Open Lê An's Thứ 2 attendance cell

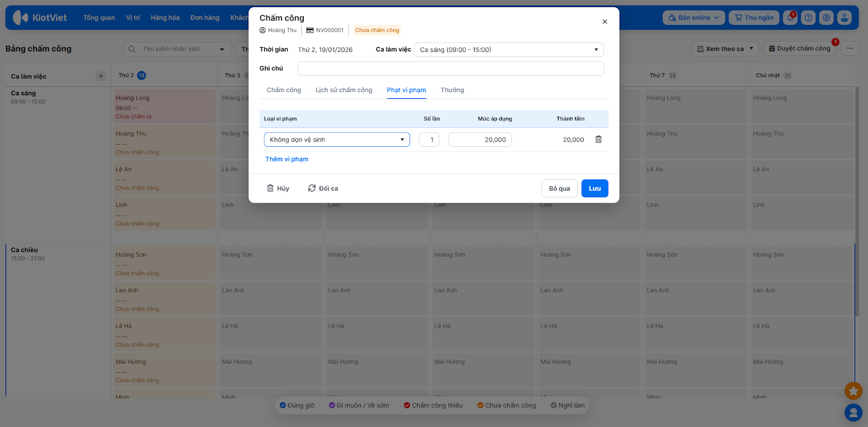(x=164, y=178)
